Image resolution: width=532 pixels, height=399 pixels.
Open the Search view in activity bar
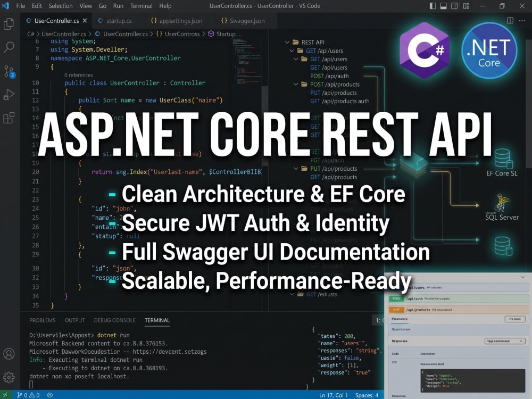click(9, 47)
